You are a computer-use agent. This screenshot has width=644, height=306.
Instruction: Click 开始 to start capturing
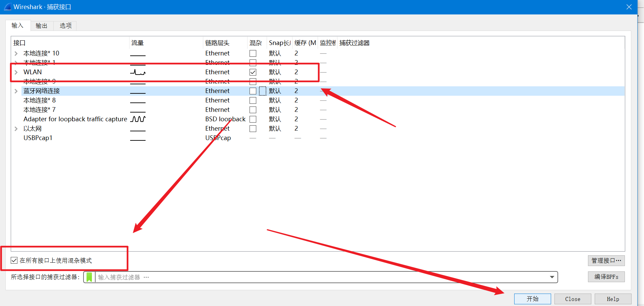click(532, 299)
